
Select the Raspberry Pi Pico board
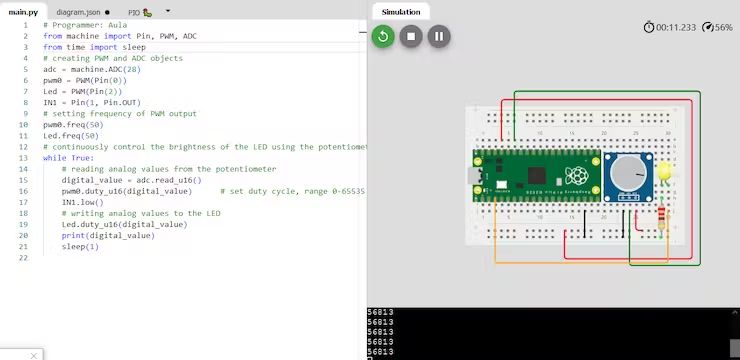tap(537, 176)
